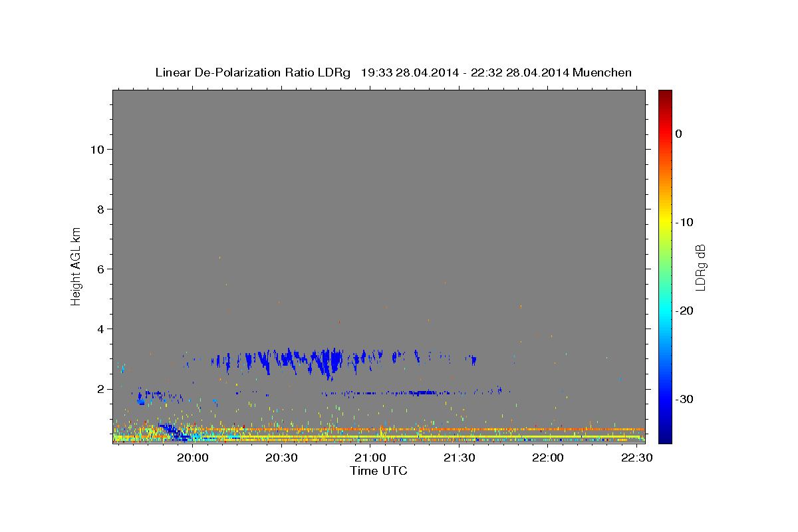798x532 pixels.
Task: Click the colorbar tick label -20
Action: tap(684, 311)
